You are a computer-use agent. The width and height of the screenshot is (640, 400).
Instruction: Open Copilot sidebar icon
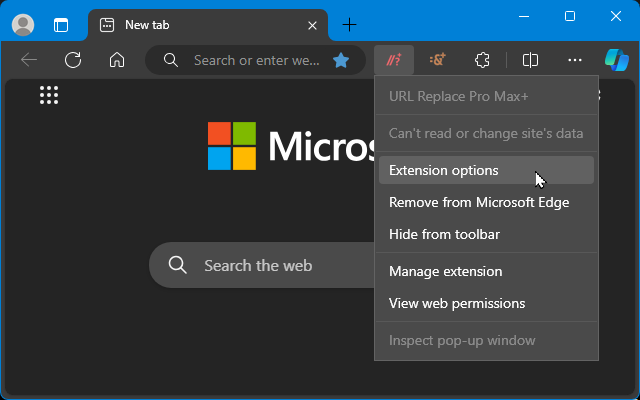pos(617,60)
